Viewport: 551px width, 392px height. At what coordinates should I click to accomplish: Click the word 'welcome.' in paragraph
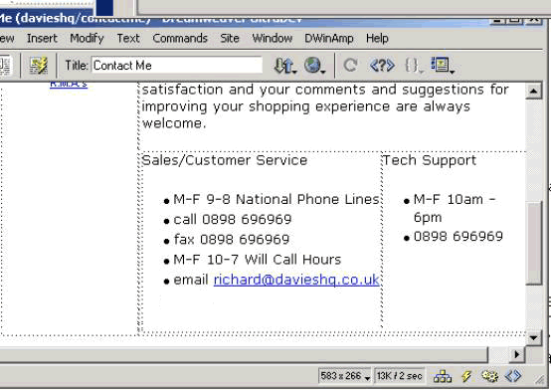point(174,123)
